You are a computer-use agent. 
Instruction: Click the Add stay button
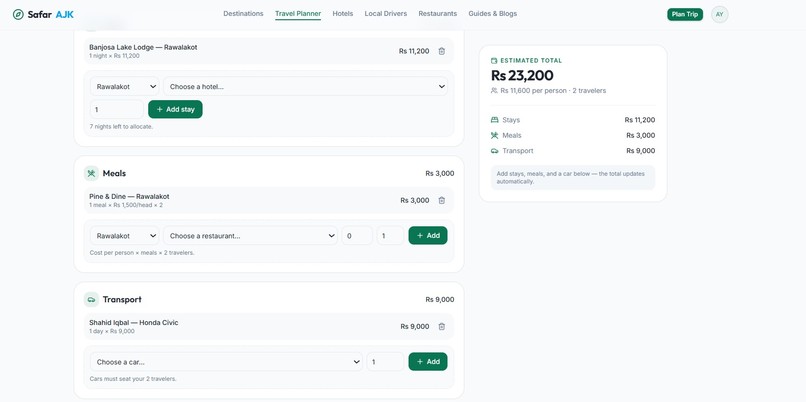click(175, 109)
